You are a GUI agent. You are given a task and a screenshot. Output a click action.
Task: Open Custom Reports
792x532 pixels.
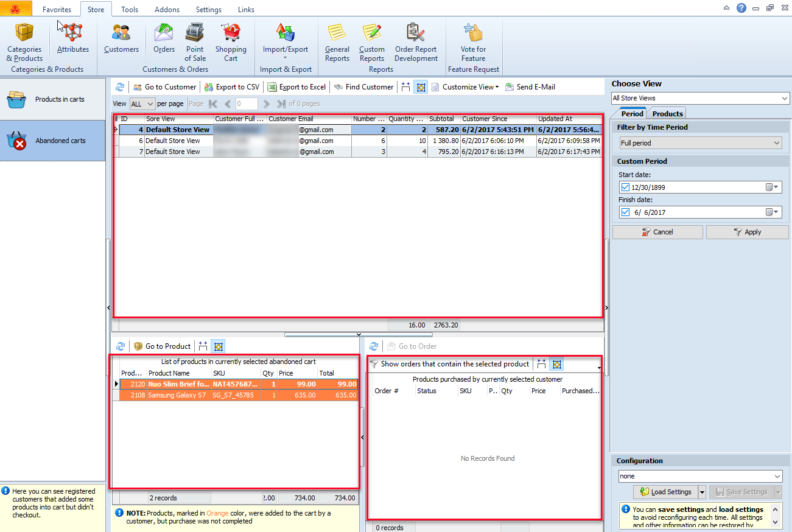(x=371, y=43)
